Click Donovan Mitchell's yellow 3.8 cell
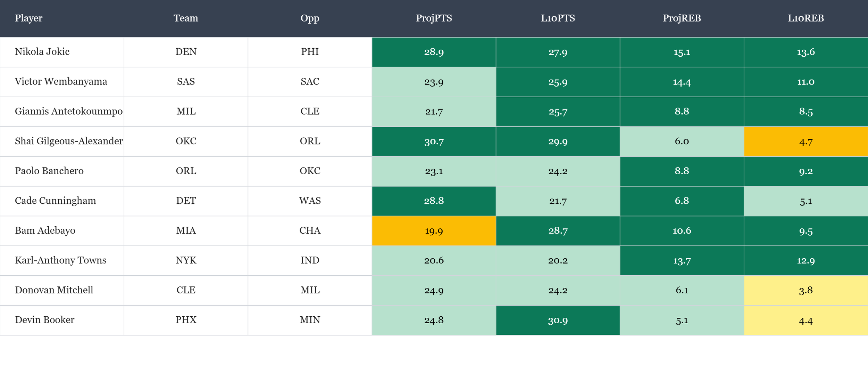This screenshot has width=868, height=365. [806, 290]
